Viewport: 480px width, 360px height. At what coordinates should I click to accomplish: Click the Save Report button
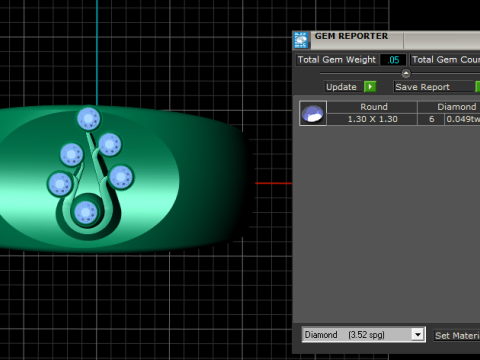pos(434,87)
